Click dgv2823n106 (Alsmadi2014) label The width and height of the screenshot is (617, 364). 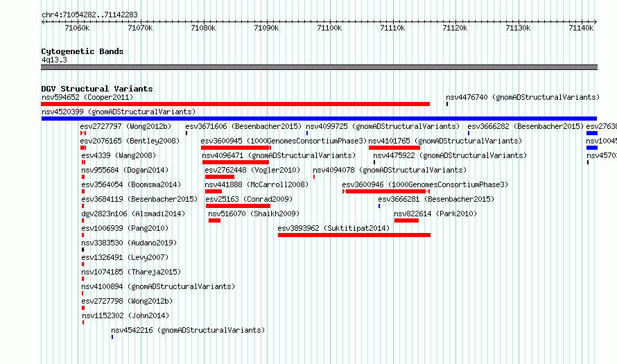(133, 214)
